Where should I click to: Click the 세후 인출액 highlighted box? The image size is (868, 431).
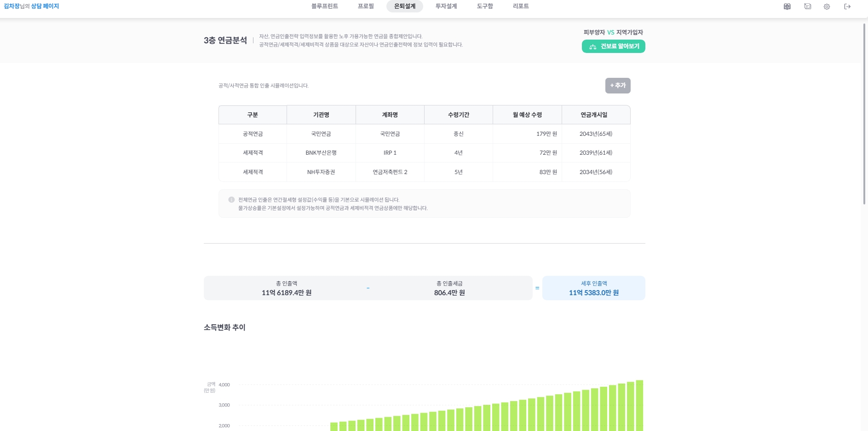[593, 288]
